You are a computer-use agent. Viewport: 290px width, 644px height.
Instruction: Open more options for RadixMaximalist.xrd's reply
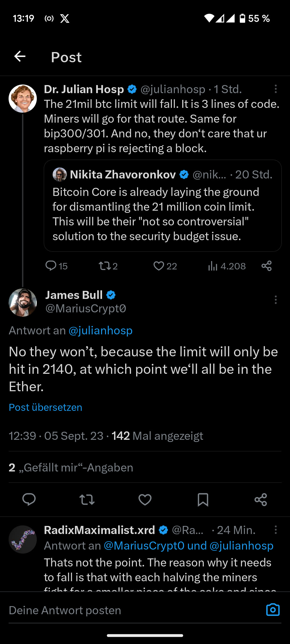[x=275, y=530]
